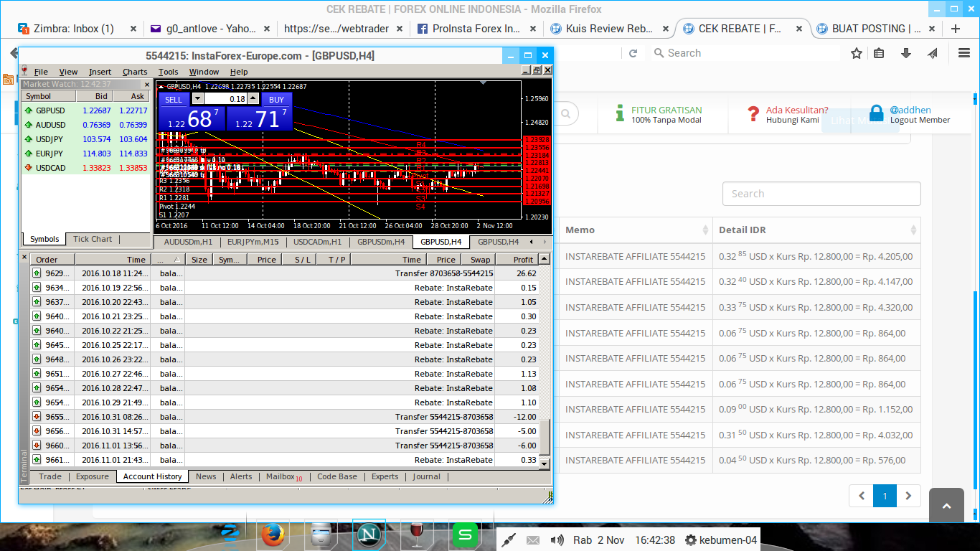The width and height of the screenshot is (980, 551).
Task: Click the Firefox reload page icon
Action: tap(633, 53)
